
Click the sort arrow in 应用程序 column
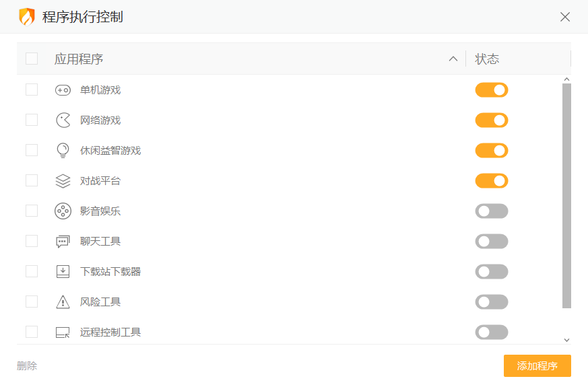point(453,59)
